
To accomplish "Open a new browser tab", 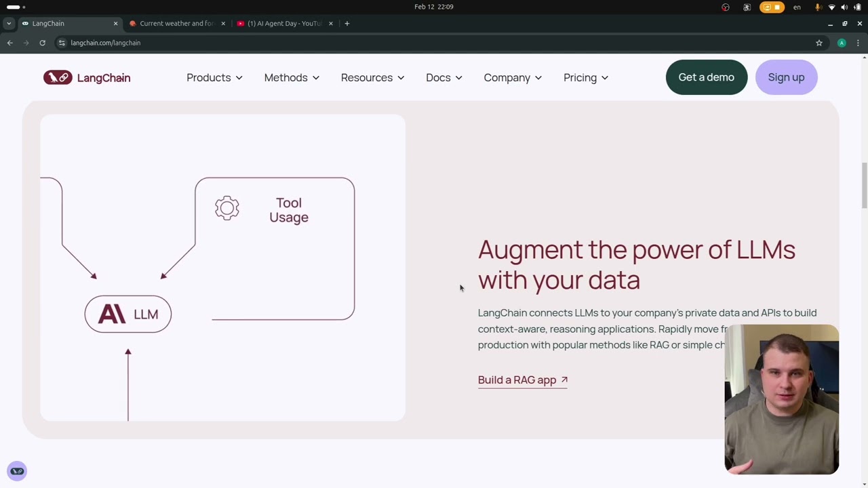I will point(347,23).
